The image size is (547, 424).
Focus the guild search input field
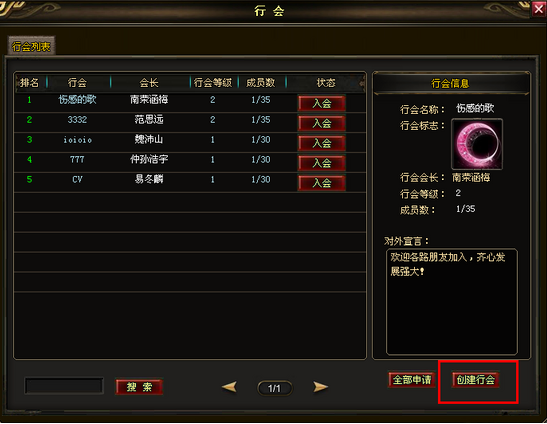(64, 386)
